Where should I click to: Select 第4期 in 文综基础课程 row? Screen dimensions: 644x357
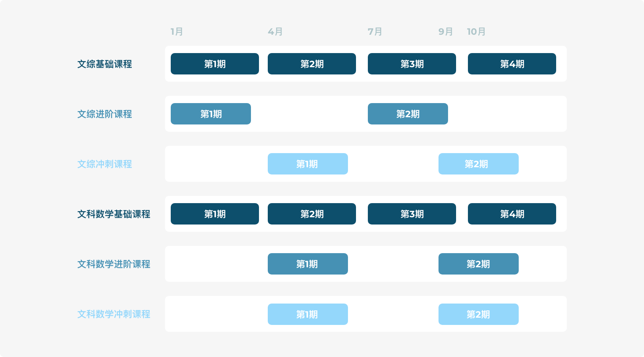click(512, 64)
